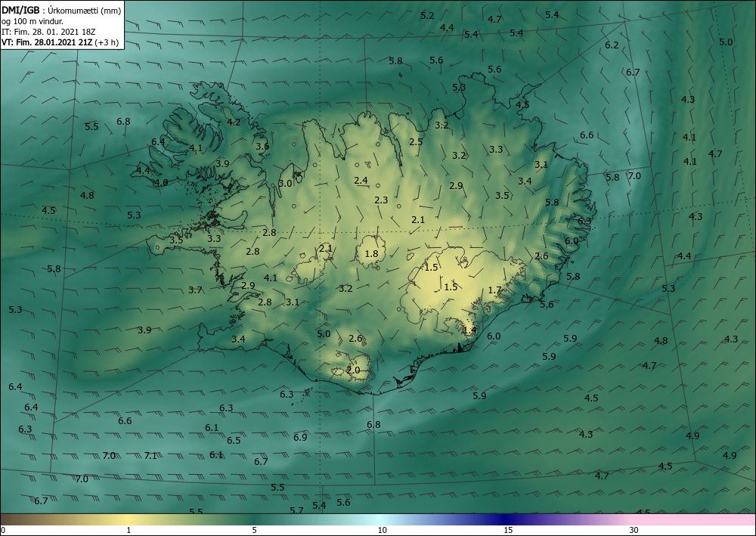Click the colour scale label "30"
Viewport: 756px width, 536px height.
point(634,530)
